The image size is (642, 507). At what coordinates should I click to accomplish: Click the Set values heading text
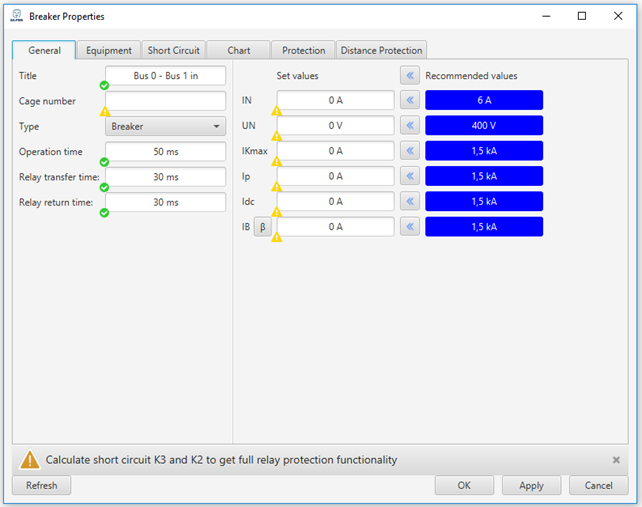pos(297,76)
